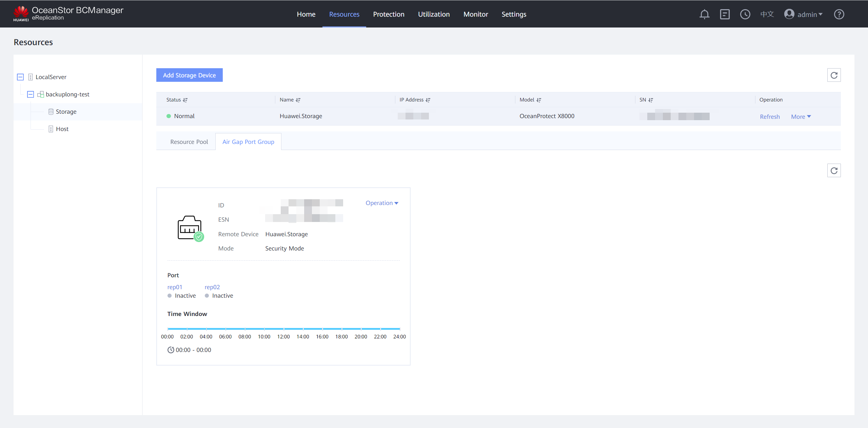Click Add Storage Device button
Screen dimensions: 868x428
coord(189,75)
